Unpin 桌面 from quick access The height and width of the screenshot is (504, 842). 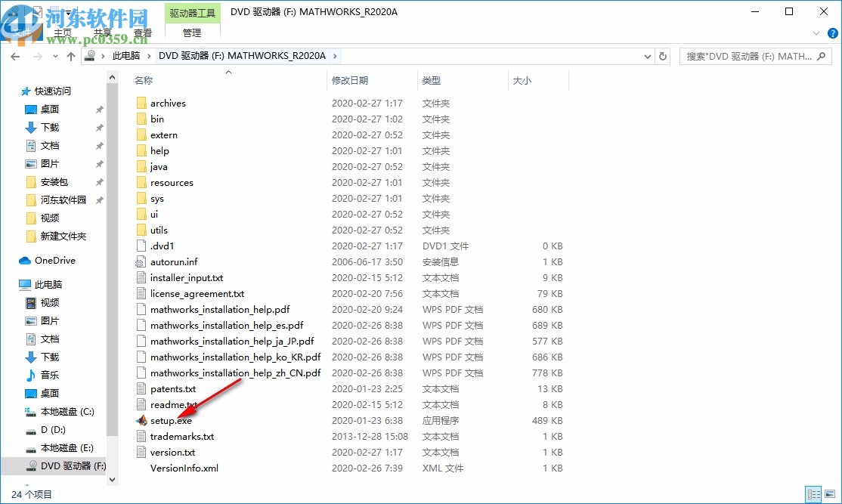tap(100, 109)
